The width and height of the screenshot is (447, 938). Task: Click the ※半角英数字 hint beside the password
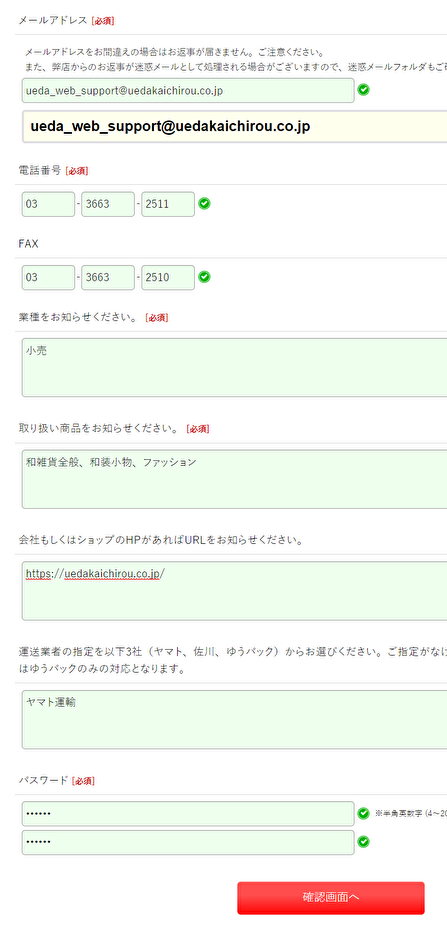pos(410,814)
